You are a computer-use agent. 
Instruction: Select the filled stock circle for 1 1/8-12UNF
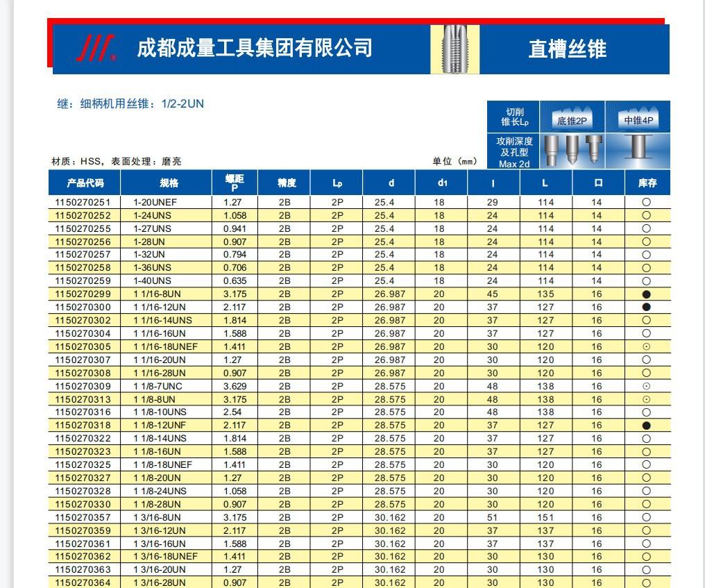click(x=646, y=426)
